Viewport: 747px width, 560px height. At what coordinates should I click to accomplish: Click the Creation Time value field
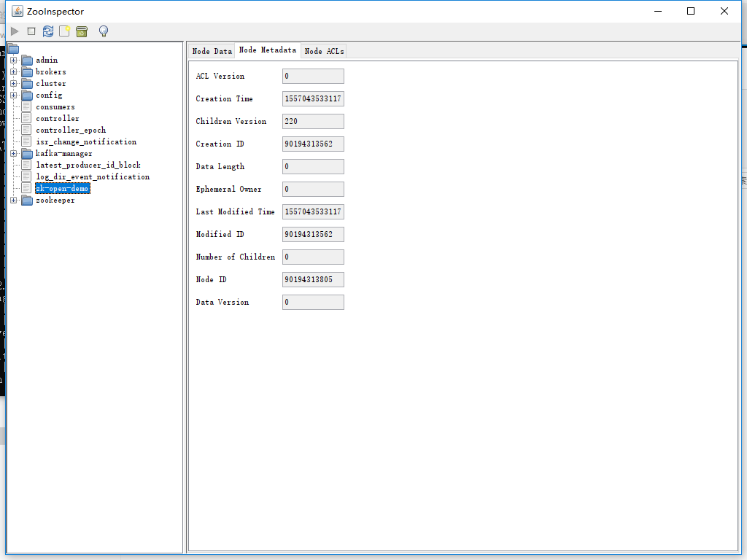click(313, 98)
